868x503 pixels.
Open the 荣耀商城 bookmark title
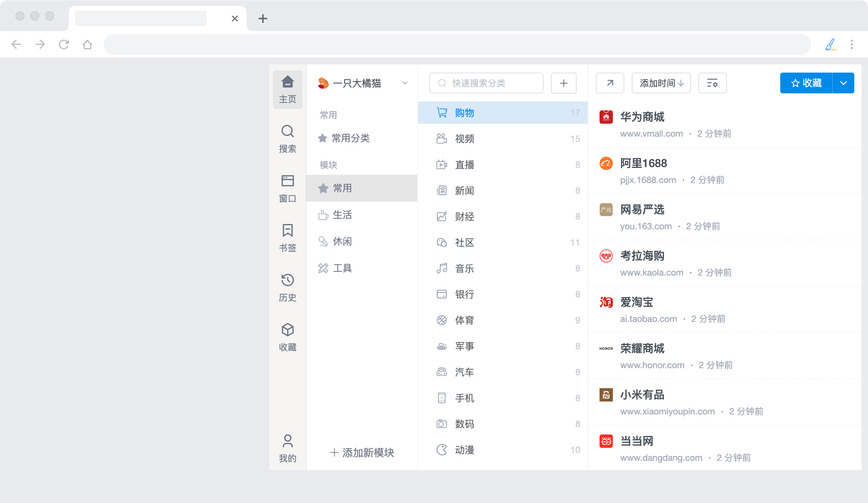642,349
